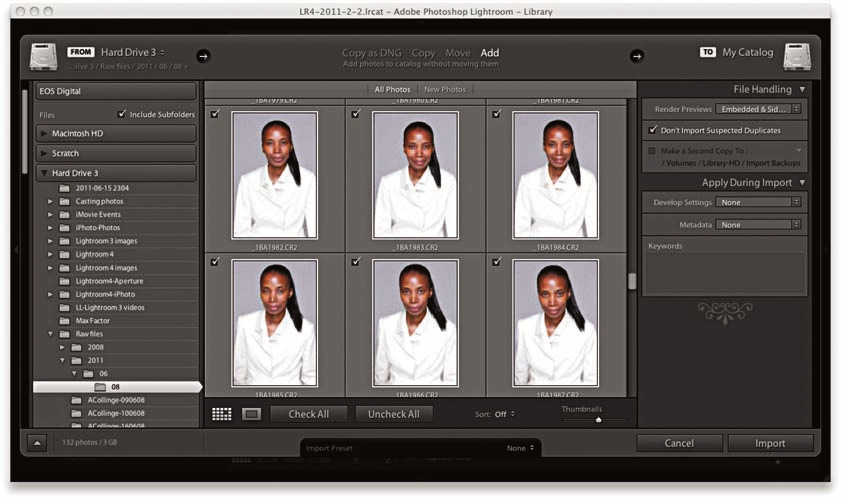Viewport: 841px width, 499px height.
Task: Collapse the Raw files folder
Action: tap(50, 334)
